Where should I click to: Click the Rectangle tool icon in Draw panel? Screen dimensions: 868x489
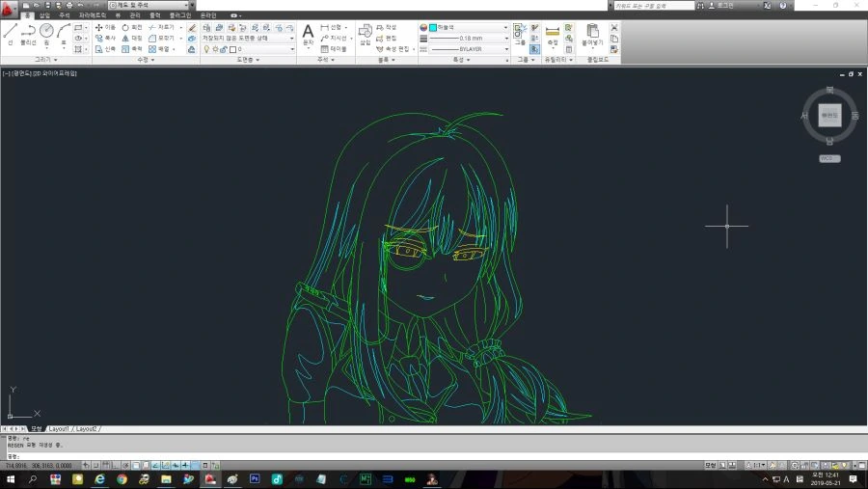(x=78, y=27)
